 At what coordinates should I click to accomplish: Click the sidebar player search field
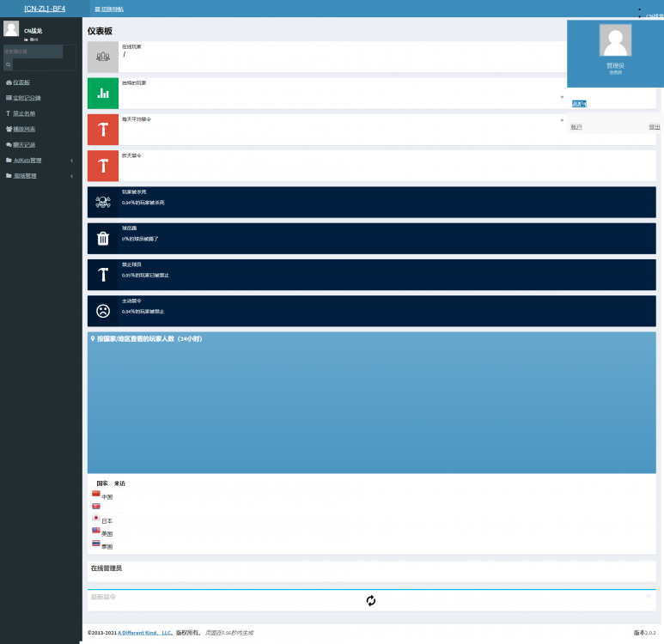(x=34, y=52)
